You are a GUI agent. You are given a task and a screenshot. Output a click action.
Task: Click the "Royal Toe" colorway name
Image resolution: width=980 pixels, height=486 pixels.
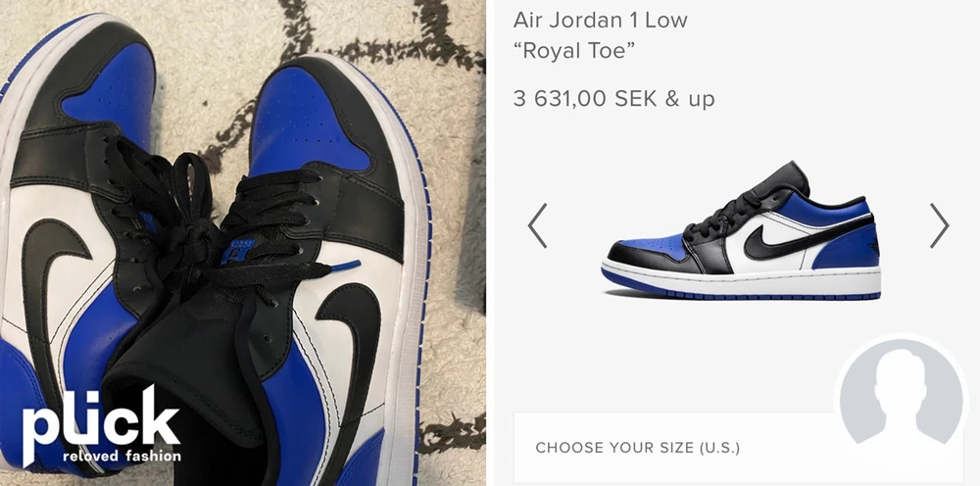pyautogui.click(x=573, y=51)
